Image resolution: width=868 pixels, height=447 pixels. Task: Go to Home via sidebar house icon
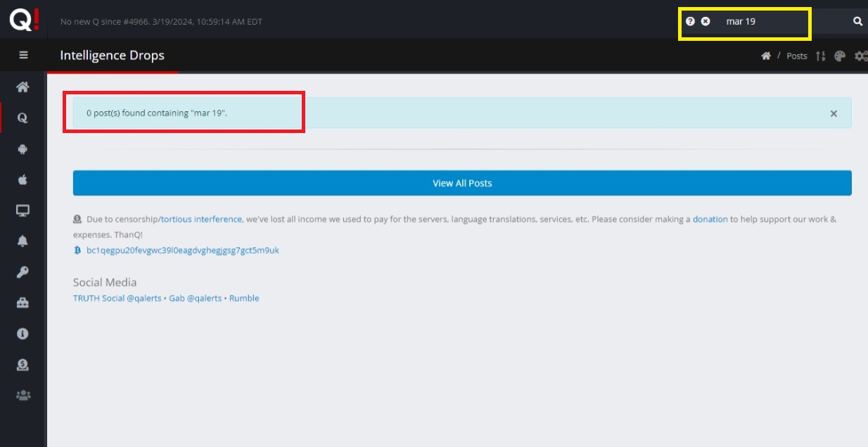coord(23,87)
